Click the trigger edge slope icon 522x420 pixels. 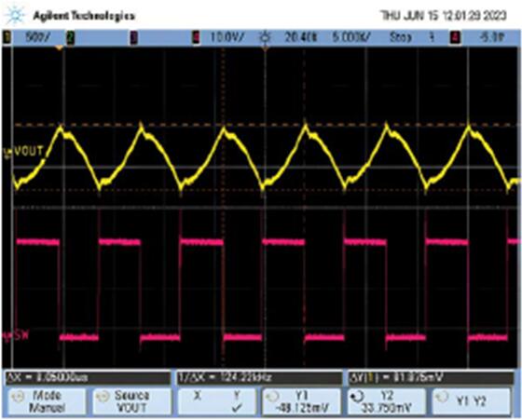433,37
